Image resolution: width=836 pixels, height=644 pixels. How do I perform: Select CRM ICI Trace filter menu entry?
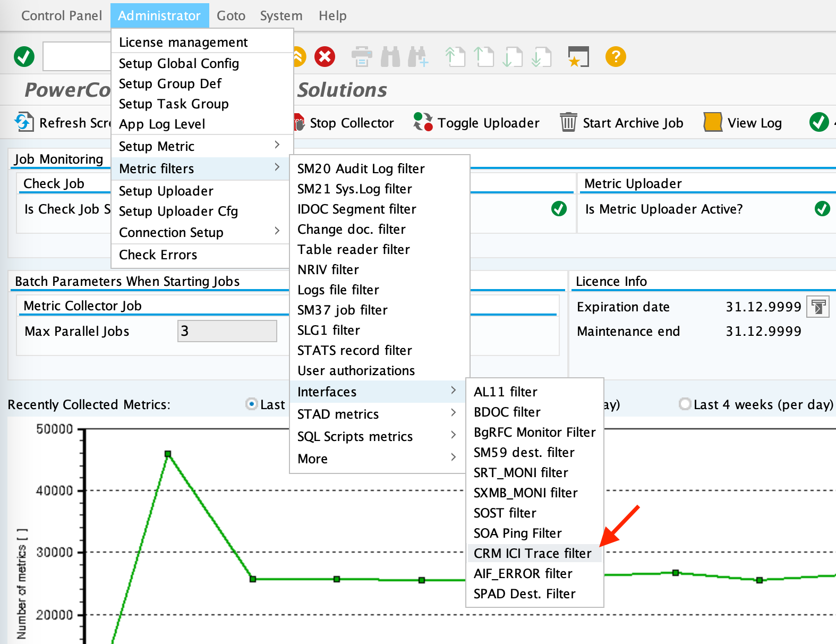[532, 553]
